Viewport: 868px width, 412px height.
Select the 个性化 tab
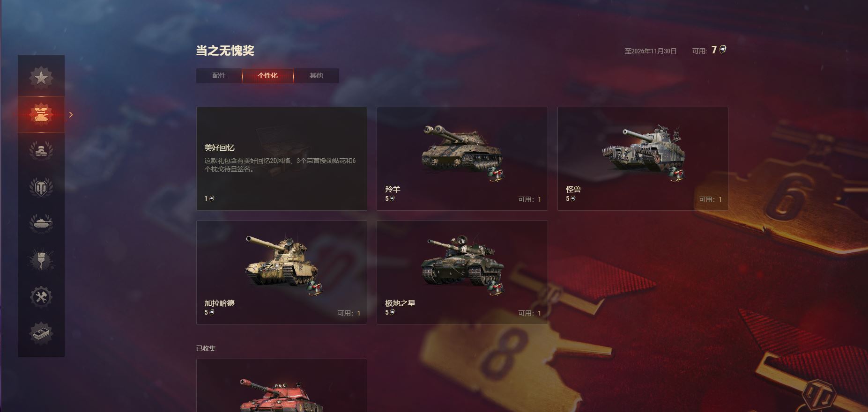(x=267, y=76)
